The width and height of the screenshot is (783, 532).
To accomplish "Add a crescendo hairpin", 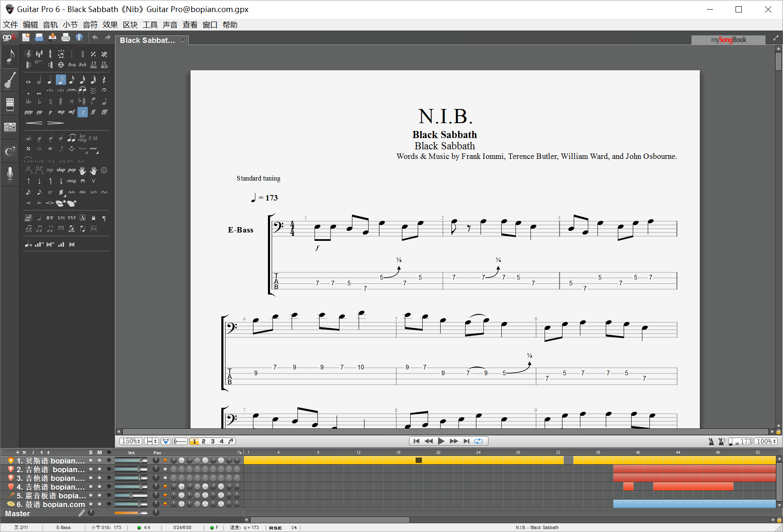I will pyautogui.click(x=34, y=123).
